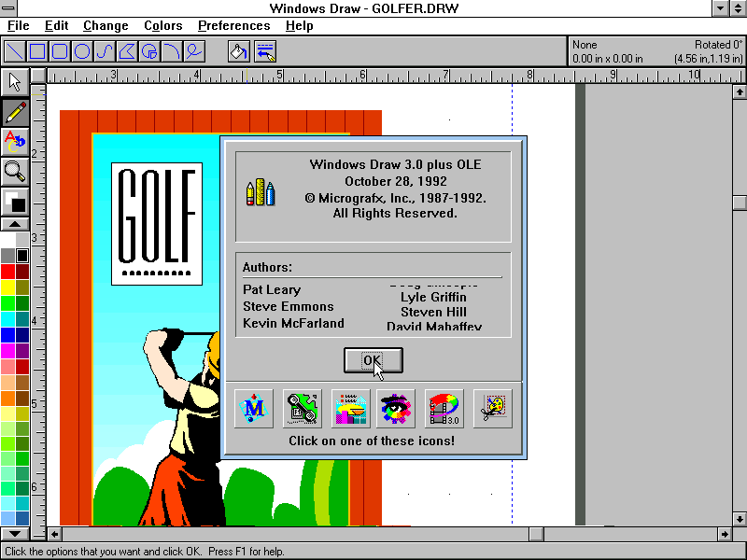Click the vertical scrollbar thumb
747x560 pixels.
pos(740,203)
